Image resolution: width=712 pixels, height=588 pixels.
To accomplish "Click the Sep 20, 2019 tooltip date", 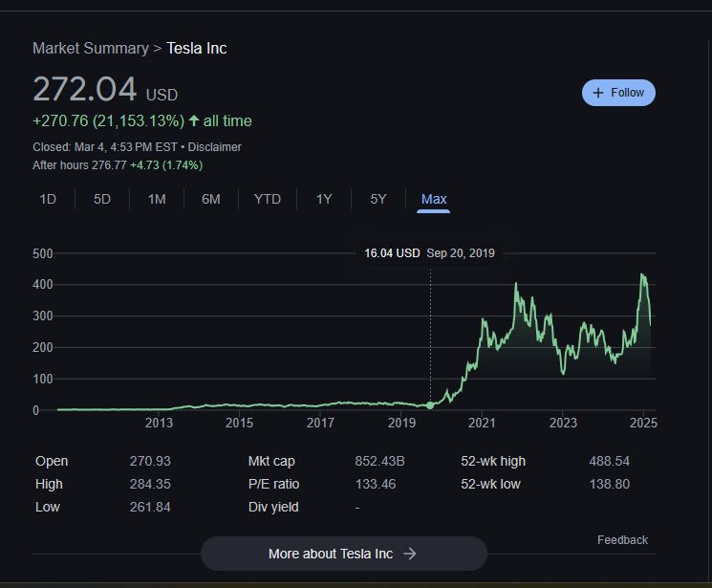I will point(461,253).
